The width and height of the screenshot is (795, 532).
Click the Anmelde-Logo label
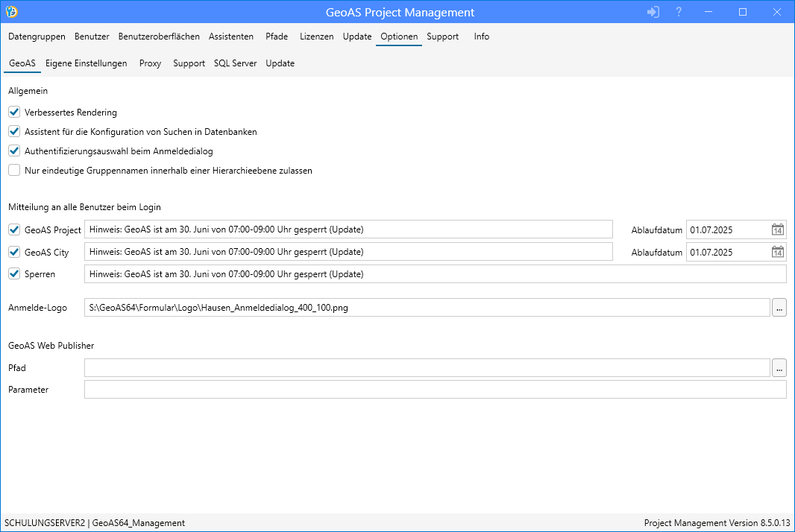pos(37,308)
